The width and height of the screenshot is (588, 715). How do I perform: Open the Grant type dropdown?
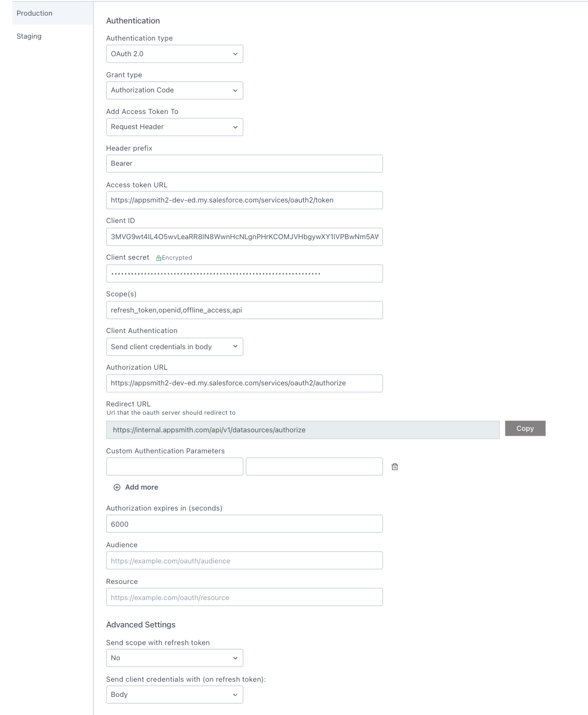[x=174, y=90]
